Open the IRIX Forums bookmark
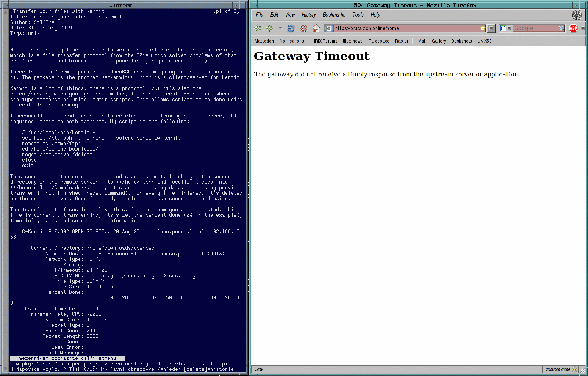 (x=325, y=41)
